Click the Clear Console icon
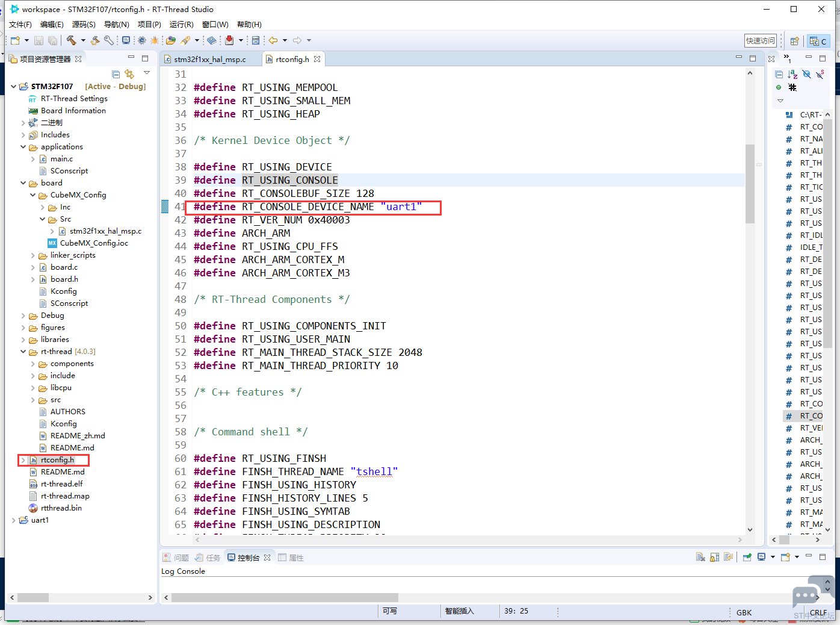The image size is (840, 625). tap(700, 557)
